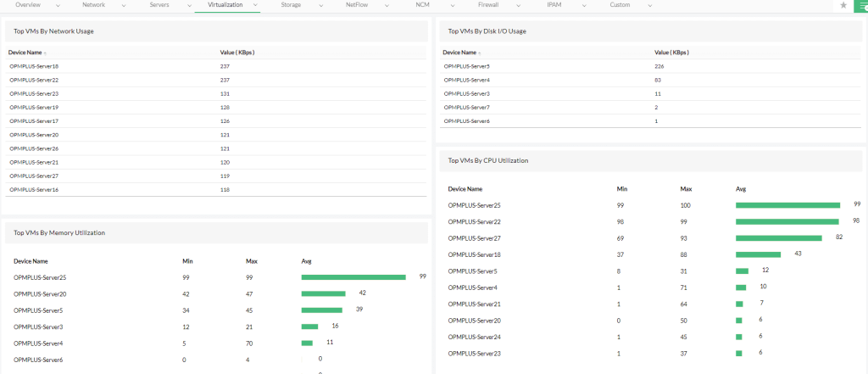Image resolution: width=868 pixels, height=374 pixels.
Task: Go to the IPAM tab
Action: pos(554,5)
